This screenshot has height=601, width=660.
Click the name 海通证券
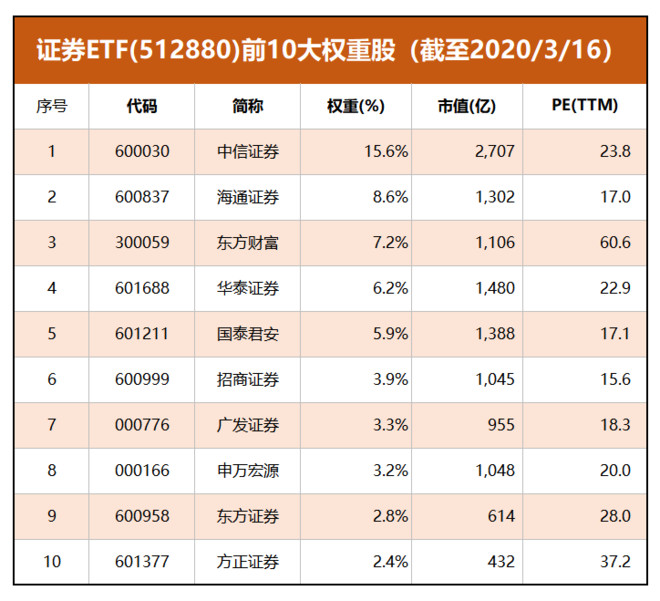(x=248, y=197)
